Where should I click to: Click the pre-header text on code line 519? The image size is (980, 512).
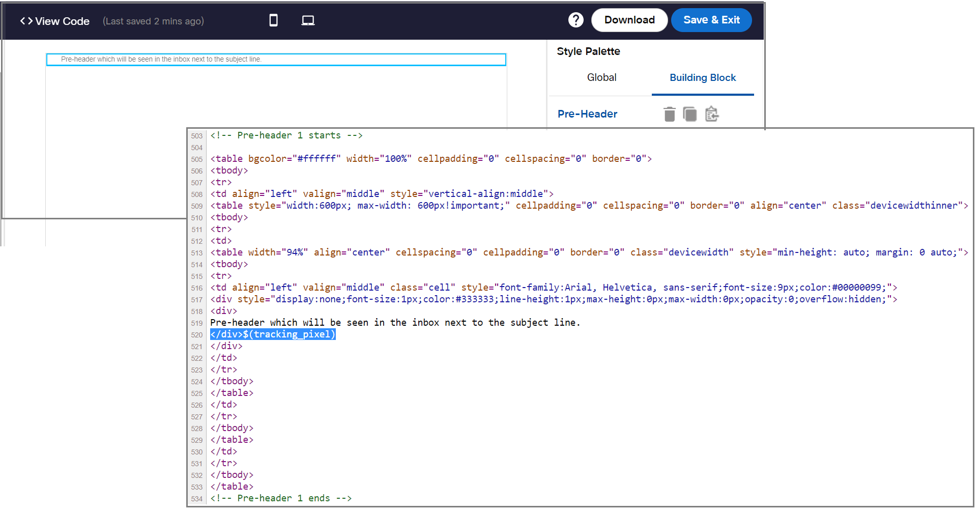[x=395, y=323]
